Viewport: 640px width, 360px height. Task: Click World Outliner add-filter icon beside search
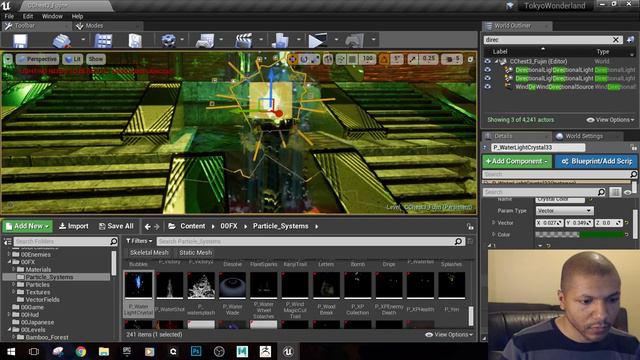coord(630,40)
